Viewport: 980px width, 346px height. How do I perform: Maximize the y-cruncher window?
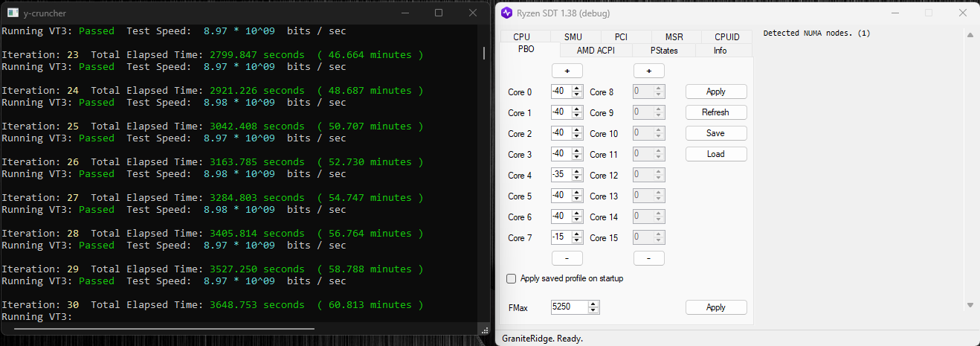pyautogui.click(x=439, y=13)
